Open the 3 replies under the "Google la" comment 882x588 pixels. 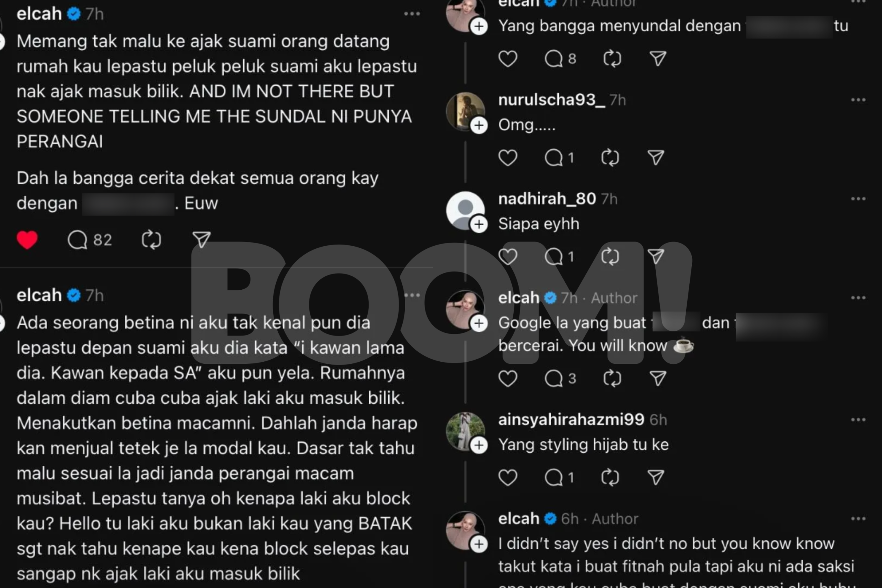coord(560,378)
